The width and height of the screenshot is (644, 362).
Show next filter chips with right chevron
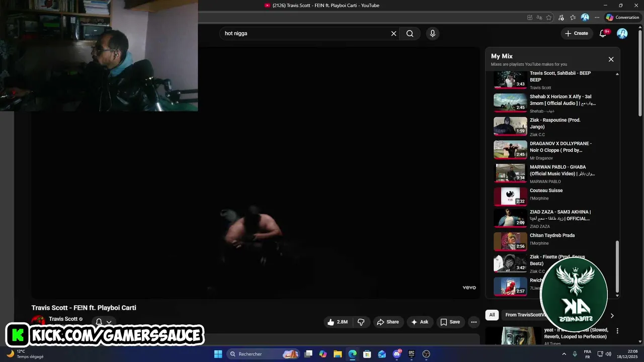point(612,316)
